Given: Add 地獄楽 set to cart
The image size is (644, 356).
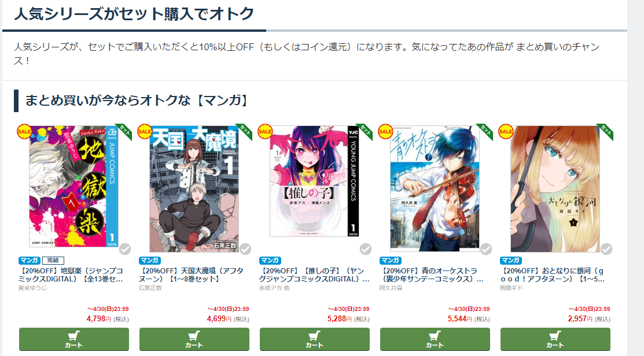Looking at the screenshot, I should click(x=74, y=340).
